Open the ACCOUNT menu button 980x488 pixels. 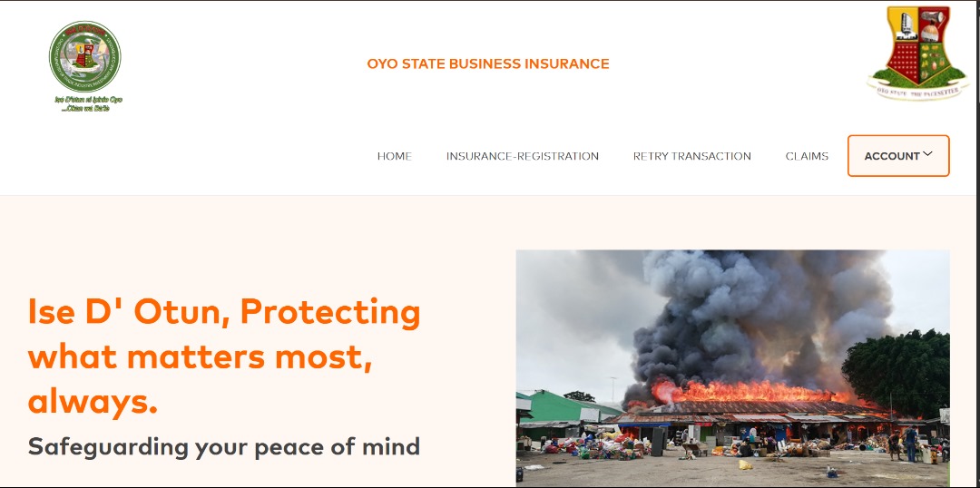(x=898, y=156)
